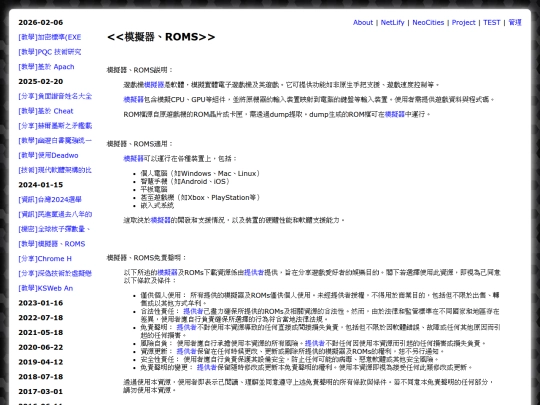Click the 提供者 link in the ROMs下載 sentence
Image resolution: width=540 pixels, height=405 pixels.
pos(254,273)
